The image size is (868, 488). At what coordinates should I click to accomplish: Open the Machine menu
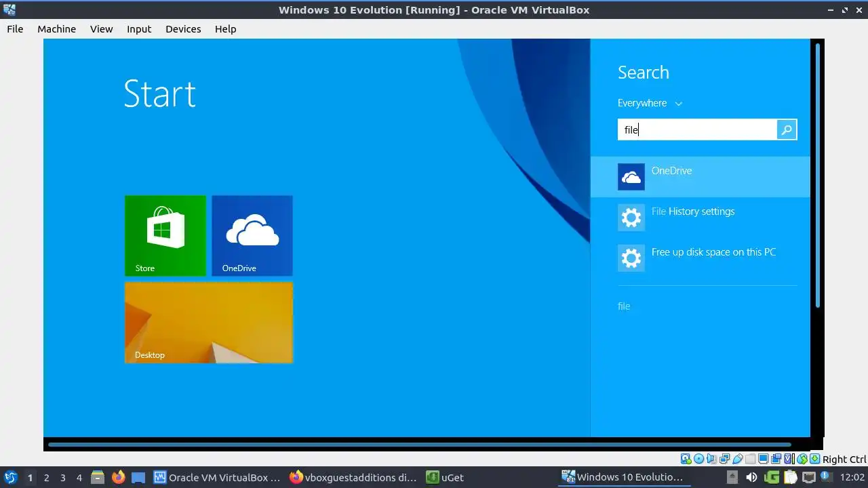(56, 29)
